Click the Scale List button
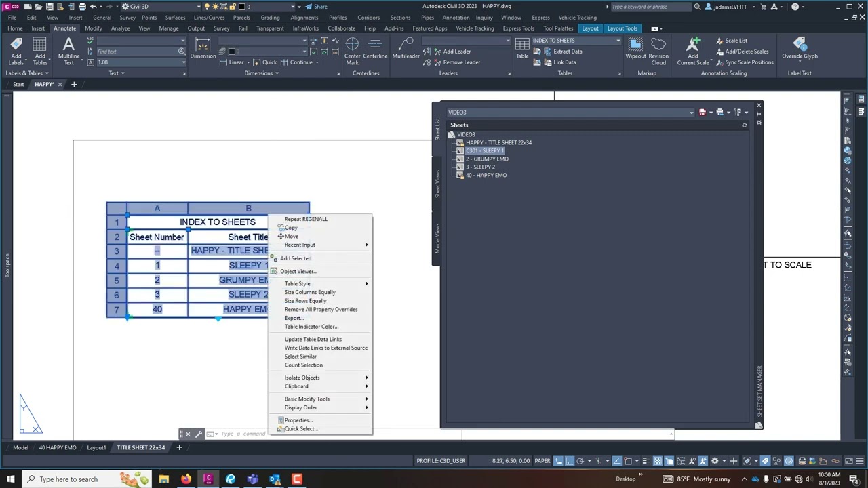The image size is (868, 488). pyautogui.click(x=731, y=41)
